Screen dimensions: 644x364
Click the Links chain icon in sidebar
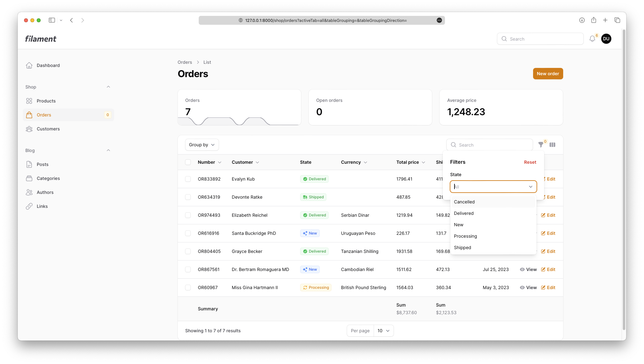coord(29,206)
